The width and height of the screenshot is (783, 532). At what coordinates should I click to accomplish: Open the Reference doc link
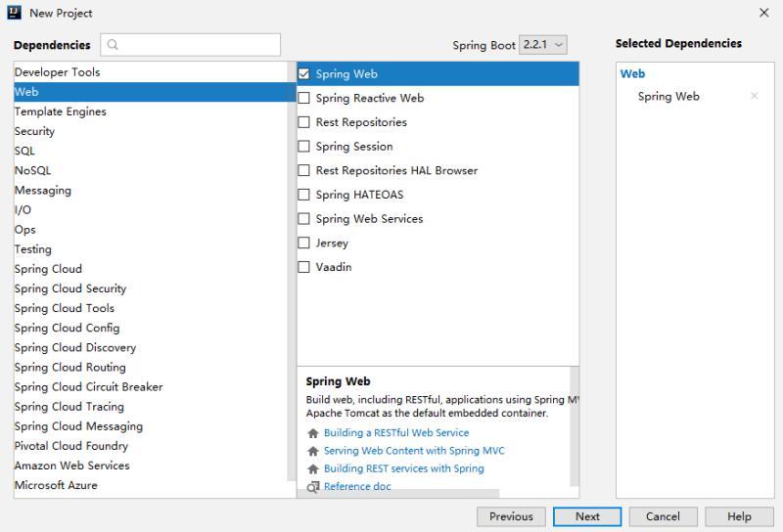tap(357, 487)
